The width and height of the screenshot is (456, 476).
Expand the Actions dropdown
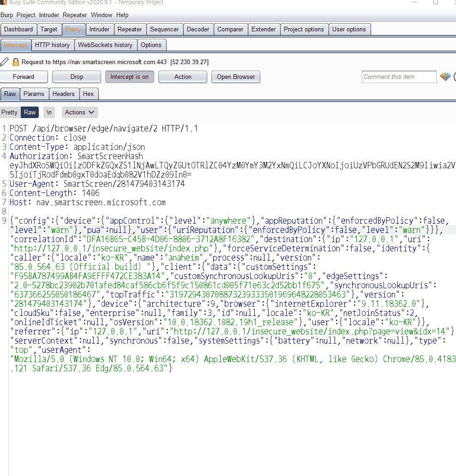79,112
